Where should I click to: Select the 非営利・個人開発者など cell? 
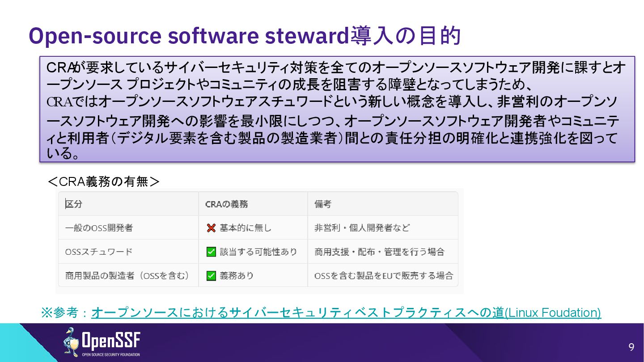coord(383,228)
